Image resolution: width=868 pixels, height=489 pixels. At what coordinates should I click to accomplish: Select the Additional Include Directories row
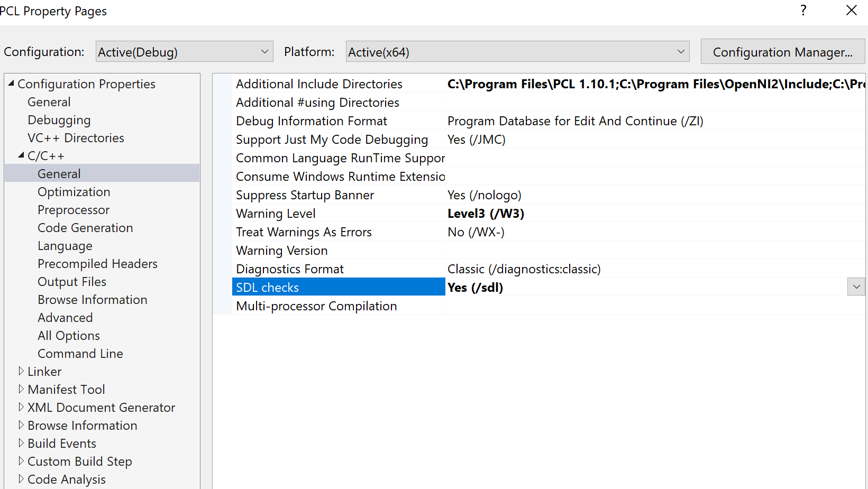pyautogui.click(x=319, y=84)
